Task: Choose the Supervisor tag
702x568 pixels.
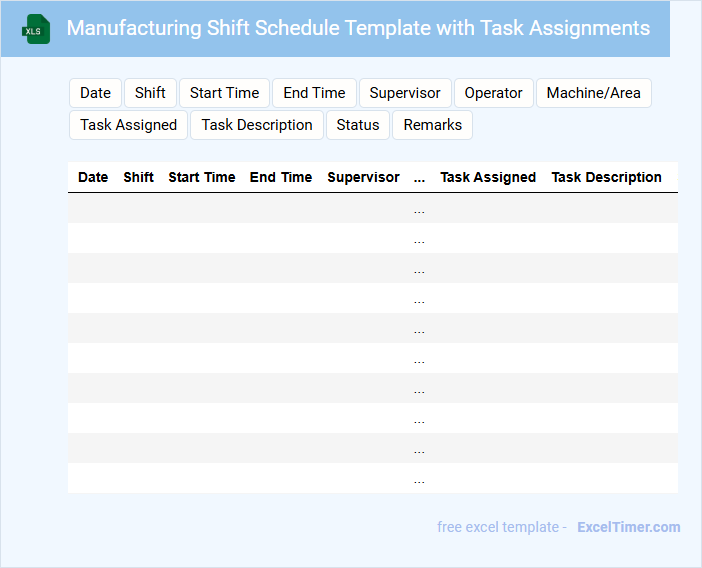Action: (405, 93)
